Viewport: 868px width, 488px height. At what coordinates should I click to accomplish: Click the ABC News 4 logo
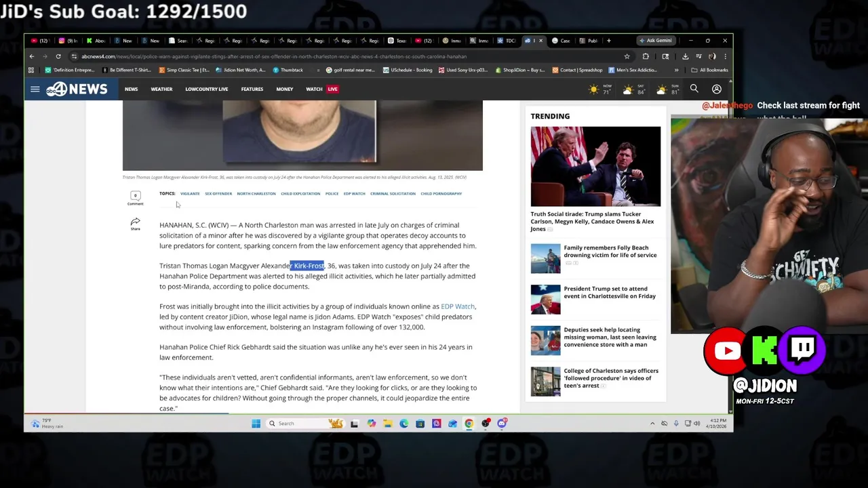pos(77,89)
